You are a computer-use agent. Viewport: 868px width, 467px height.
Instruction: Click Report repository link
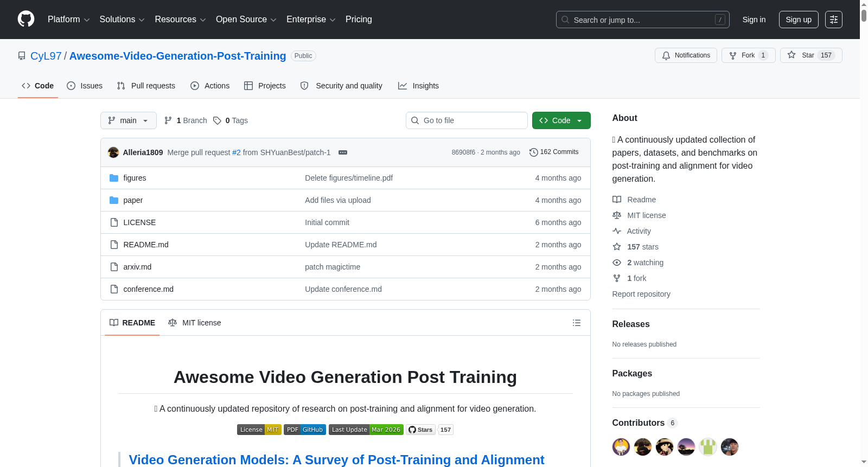[641, 294]
